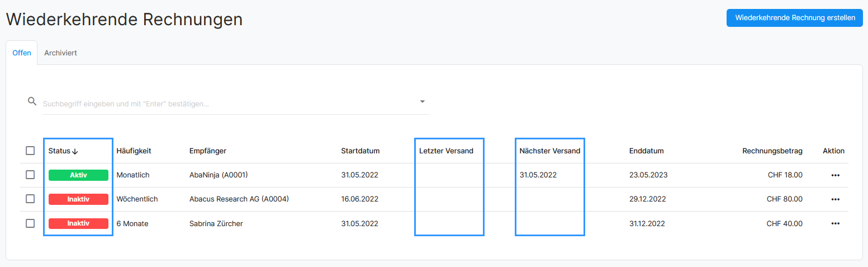This screenshot has width=868, height=267.
Task: Select the Sabrina Zürcher row checkbox
Action: click(30, 223)
